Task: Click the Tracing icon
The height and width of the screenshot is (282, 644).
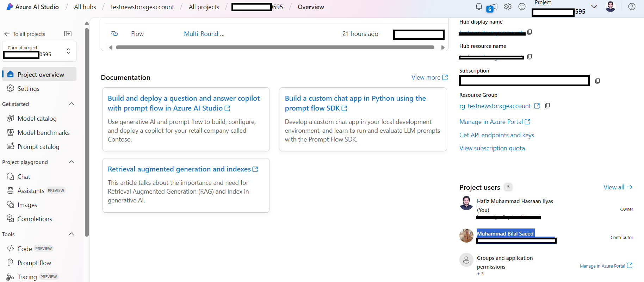Action: 11,277
